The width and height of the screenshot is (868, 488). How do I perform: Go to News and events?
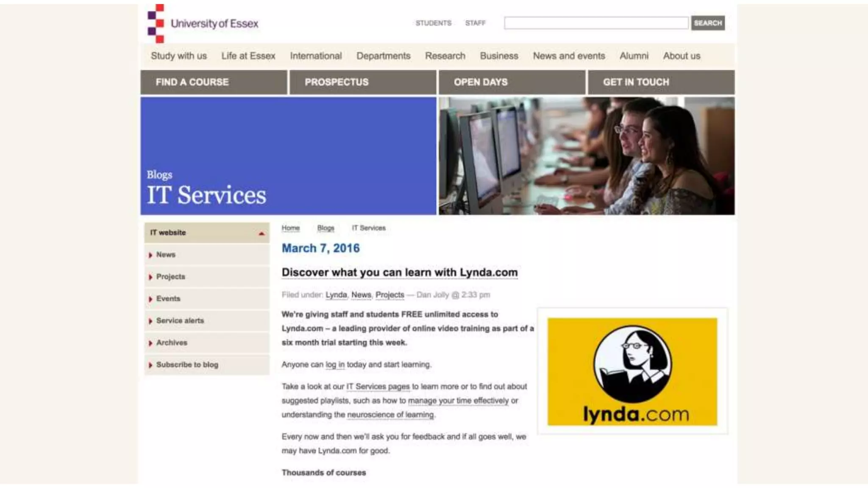[x=569, y=56]
